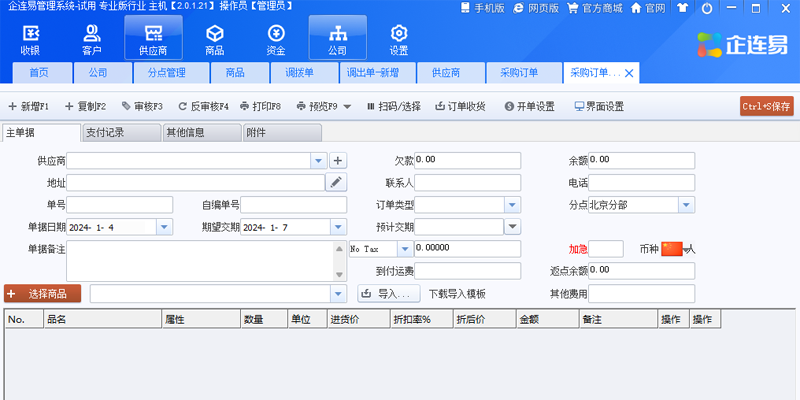Open the 设置 settings module
Viewport: 800px width, 400px height.
(x=399, y=40)
